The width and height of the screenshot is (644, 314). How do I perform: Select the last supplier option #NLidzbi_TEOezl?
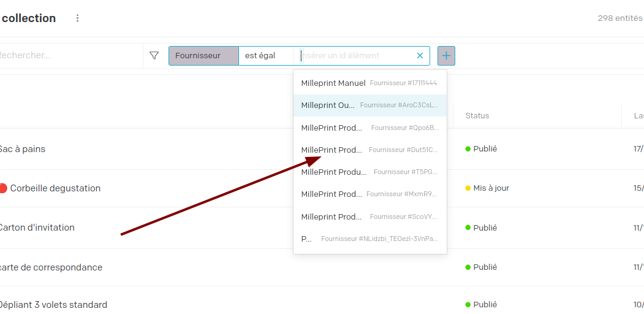[x=369, y=239]
